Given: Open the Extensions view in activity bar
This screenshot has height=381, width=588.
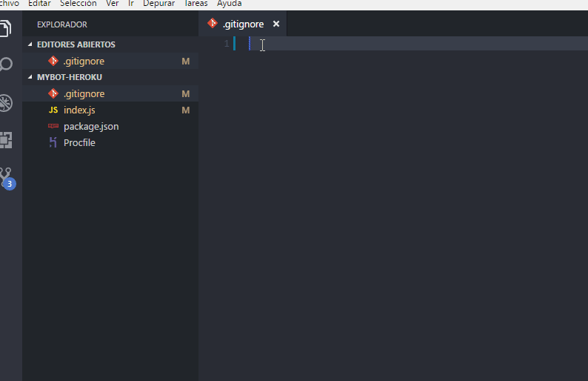Looking at the screenshot, I should 5,140.
